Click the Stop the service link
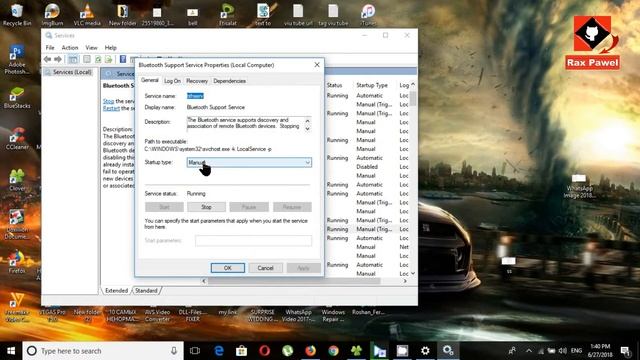 click(109, 101)
